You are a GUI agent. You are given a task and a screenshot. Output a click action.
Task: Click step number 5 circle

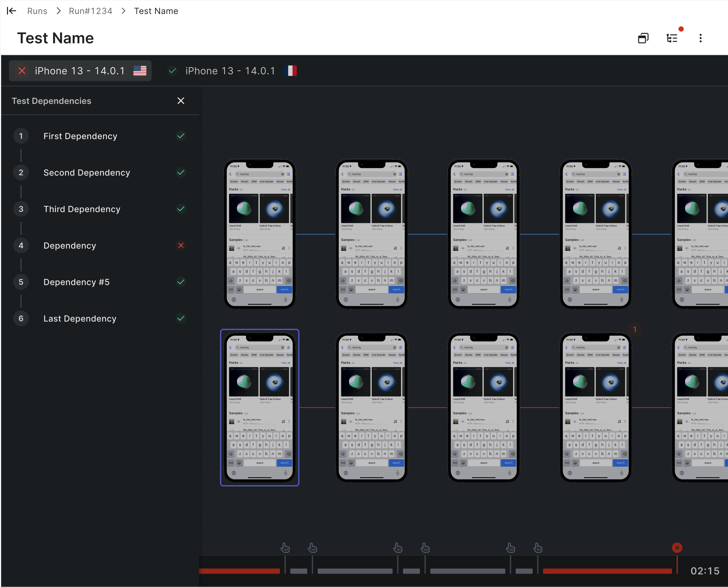[x=21, y=282]
